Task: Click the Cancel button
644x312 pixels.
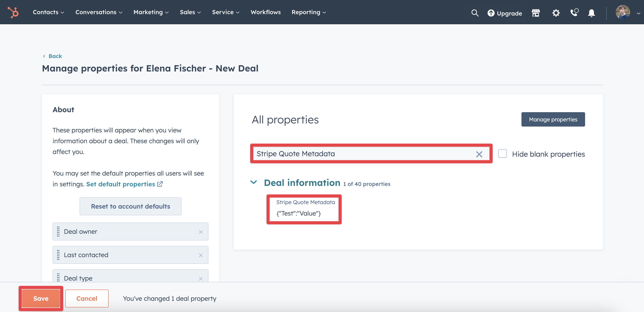Action: pos(87,299)
